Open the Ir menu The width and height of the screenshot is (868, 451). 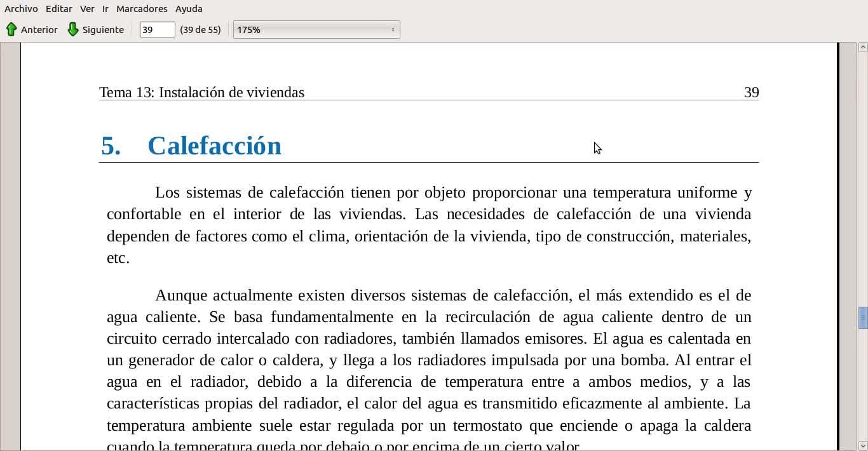[105, 9]
